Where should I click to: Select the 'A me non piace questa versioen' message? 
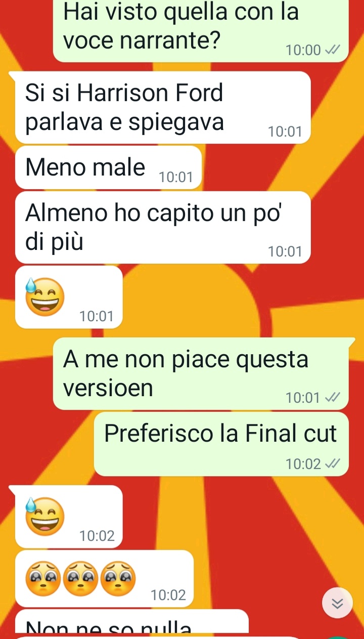[x=201, y=373]
